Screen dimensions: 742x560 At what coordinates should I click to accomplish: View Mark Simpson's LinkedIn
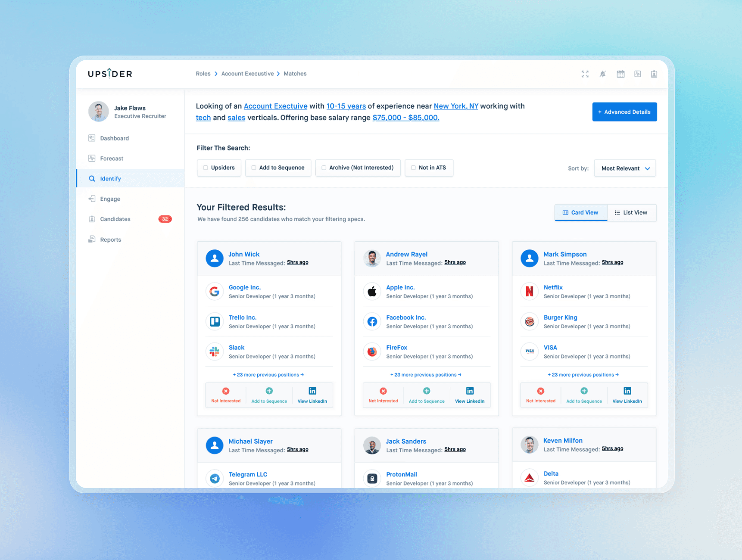[x=627, y=395]
